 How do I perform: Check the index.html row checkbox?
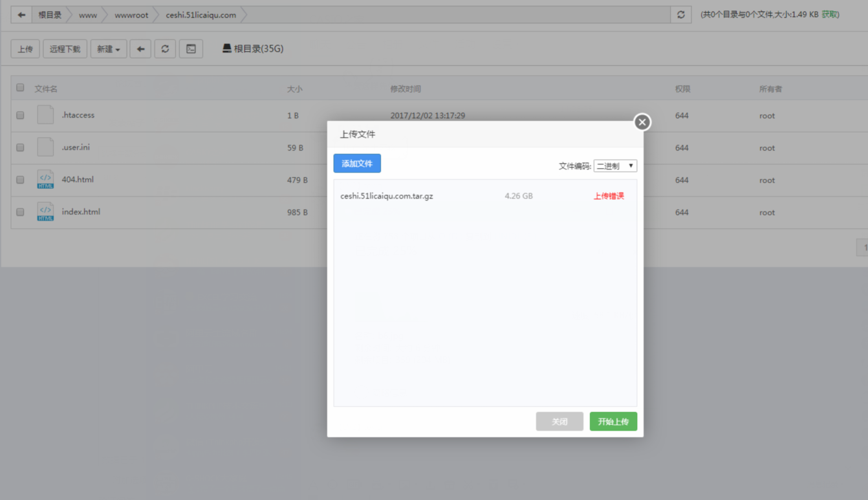point(20,212)
